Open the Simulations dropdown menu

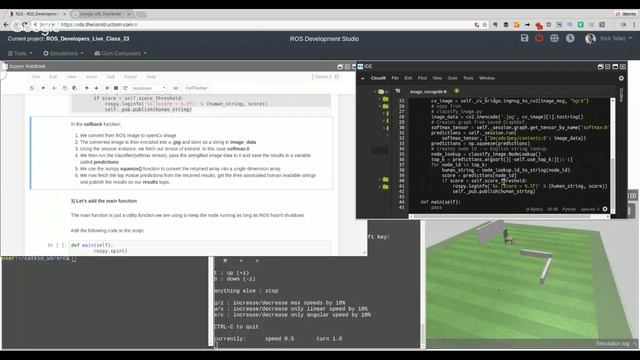pyautogui.click(x=63, y=53)
